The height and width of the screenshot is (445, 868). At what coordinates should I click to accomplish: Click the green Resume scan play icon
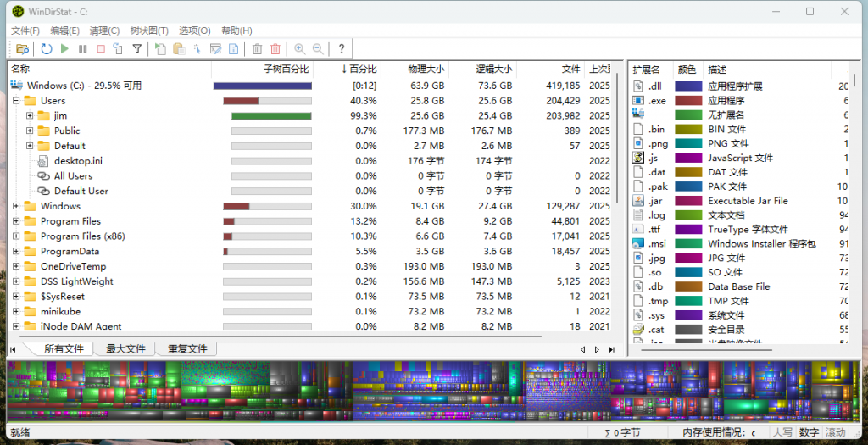64,48
